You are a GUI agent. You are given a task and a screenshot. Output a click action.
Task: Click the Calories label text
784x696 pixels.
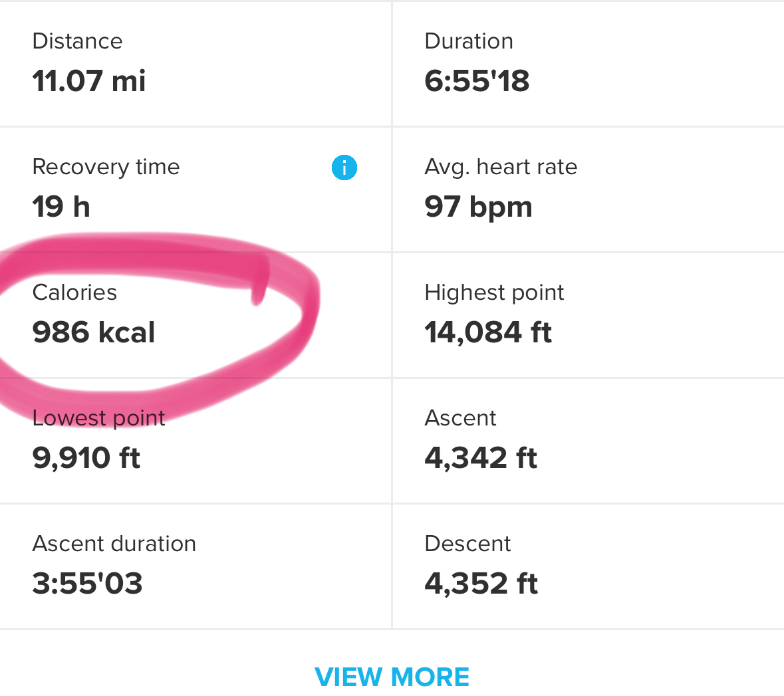tap(74, 292)
